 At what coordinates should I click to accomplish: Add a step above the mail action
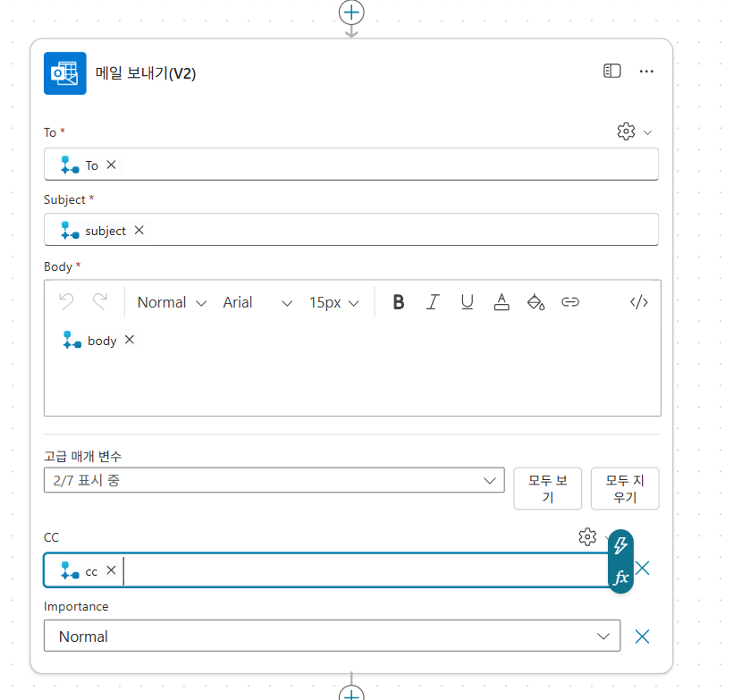coord(351,13)
